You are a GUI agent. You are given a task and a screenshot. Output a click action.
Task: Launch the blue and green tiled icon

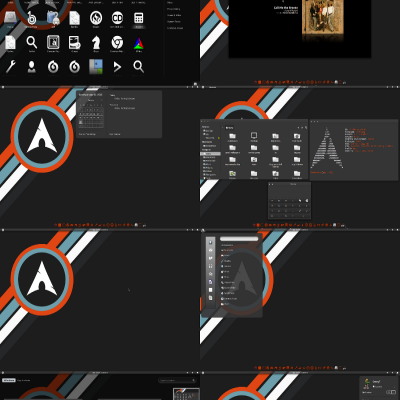coord(96,67)
